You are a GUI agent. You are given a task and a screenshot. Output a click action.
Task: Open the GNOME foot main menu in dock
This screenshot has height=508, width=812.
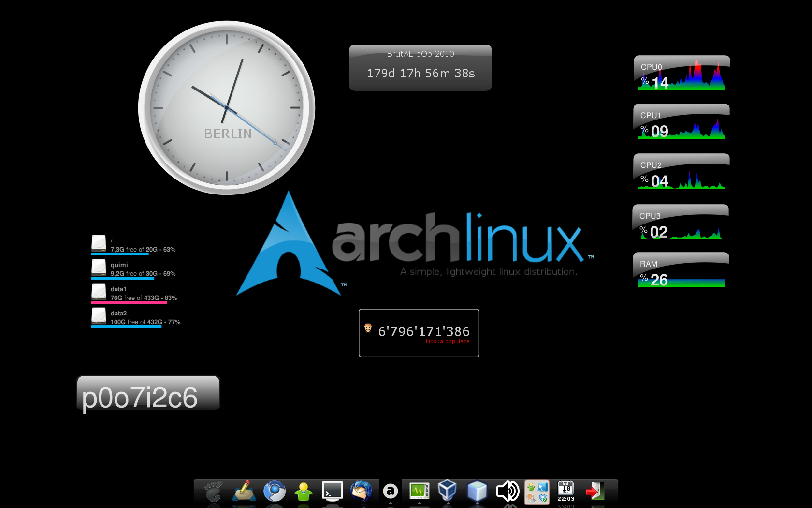click(213, 492)
